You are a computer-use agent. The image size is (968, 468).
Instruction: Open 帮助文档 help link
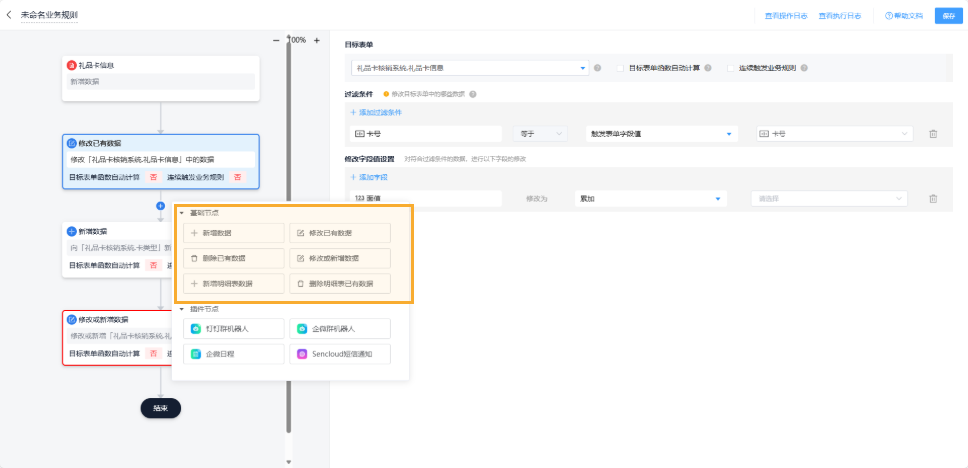pos(904,16)
